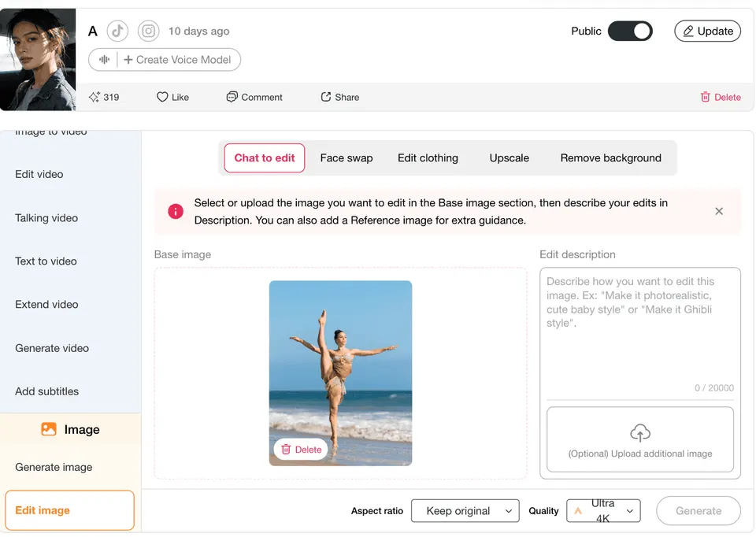756x537 pixels.
Task: Open the Aspect ratio Keep original dropdown
Action: tap(465, 510)
